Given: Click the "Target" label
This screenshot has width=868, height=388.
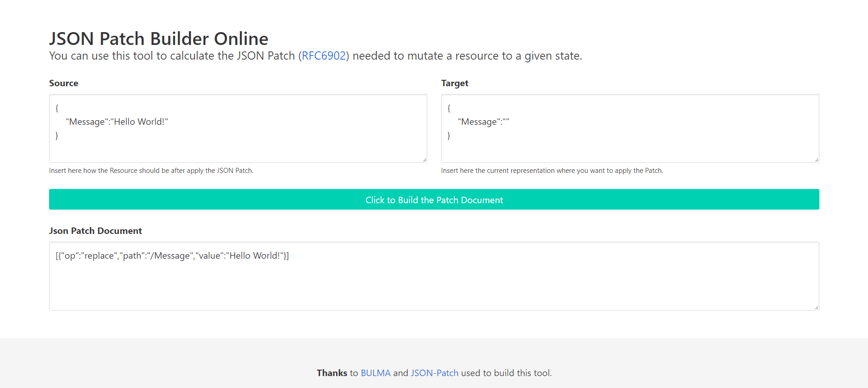Looking at the screenshot, I should pos(454,83).
